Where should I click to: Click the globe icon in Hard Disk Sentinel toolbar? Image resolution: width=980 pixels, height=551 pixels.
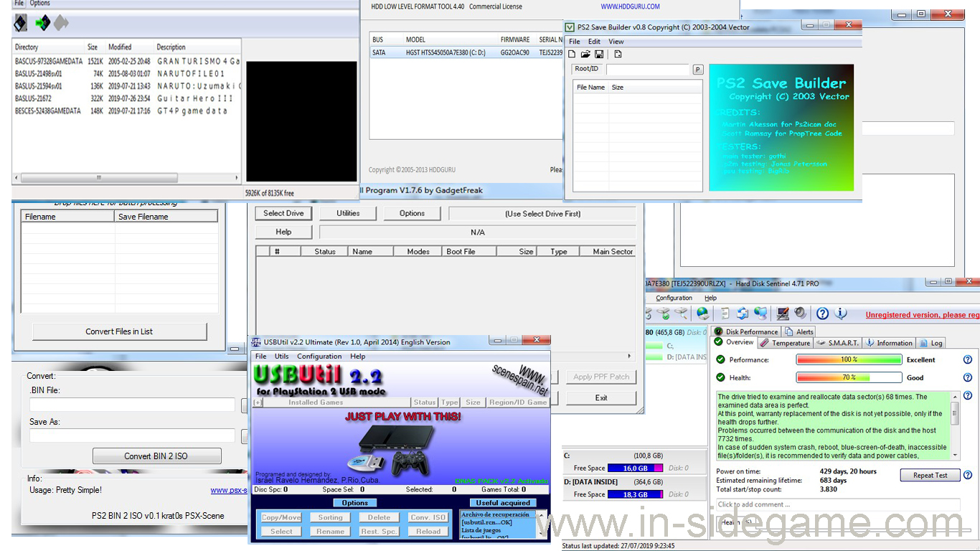702,314
